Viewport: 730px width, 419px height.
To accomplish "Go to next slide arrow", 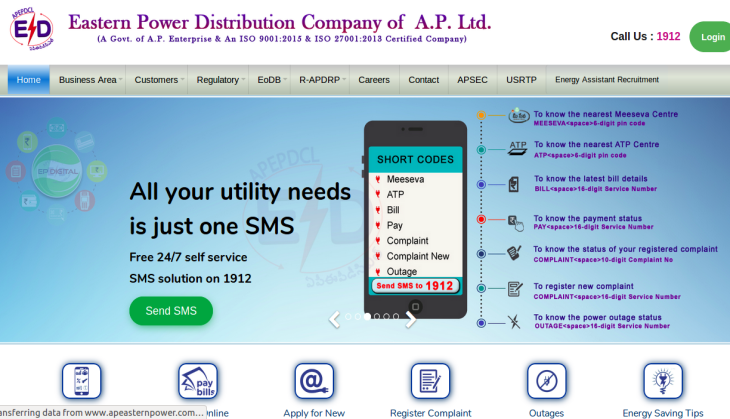I will 411,319.
